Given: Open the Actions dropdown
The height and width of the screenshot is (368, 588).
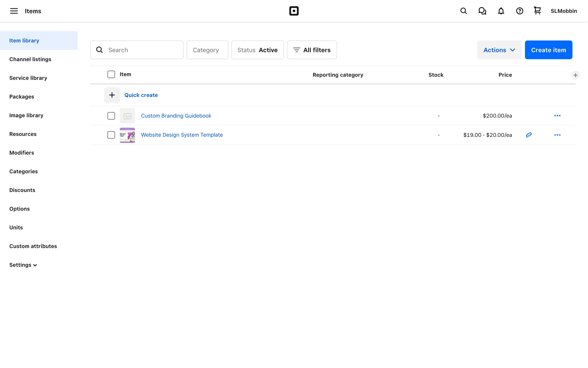Looking at the screenshot, I should [499, 50].
